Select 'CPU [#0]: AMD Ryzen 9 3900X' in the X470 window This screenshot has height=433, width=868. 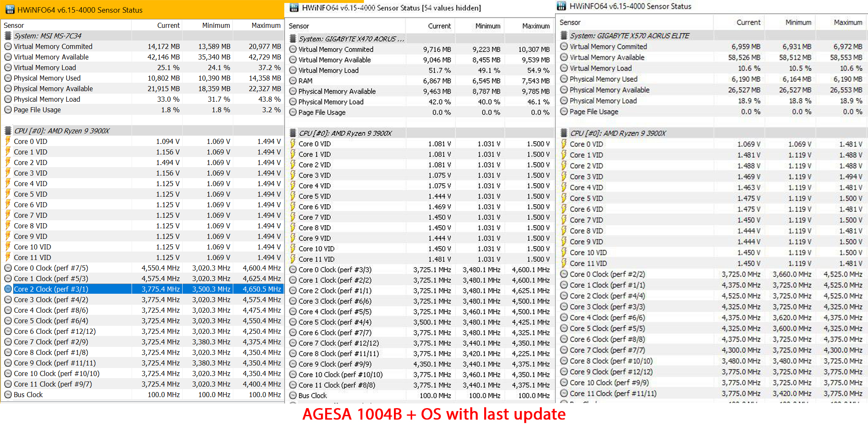(x=419, y=133)
